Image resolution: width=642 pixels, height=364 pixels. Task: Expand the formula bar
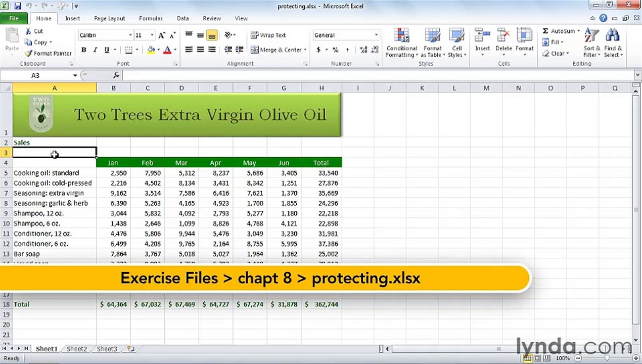(637, 75)
